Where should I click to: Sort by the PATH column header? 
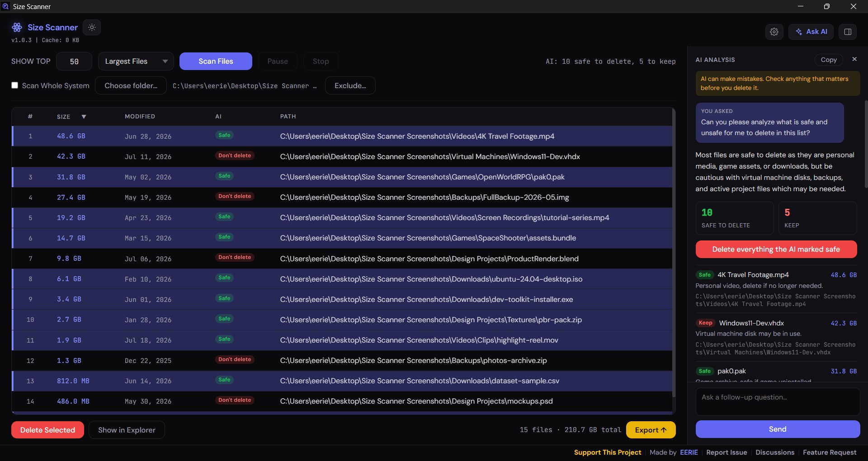click(288, 117)
